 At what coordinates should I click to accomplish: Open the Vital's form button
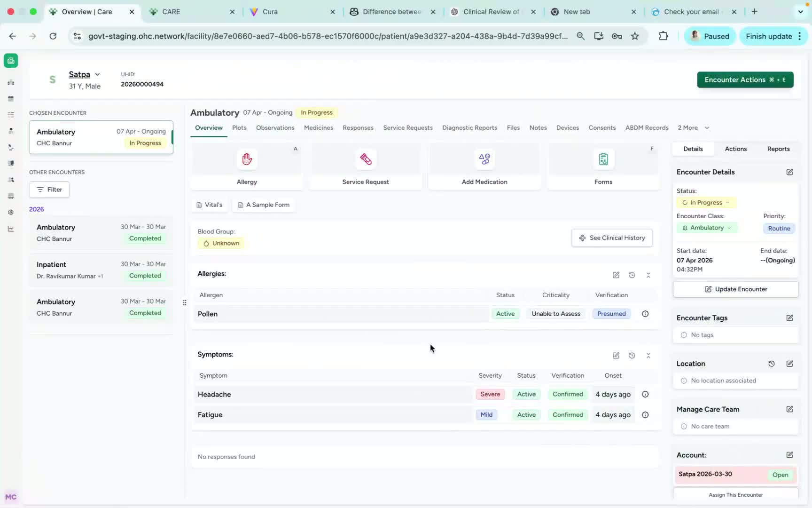coord(209,205)
